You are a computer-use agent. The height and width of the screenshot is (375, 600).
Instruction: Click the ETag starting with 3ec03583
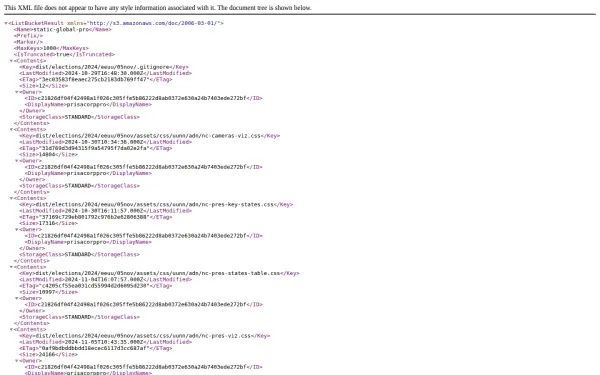pos(96,80)
